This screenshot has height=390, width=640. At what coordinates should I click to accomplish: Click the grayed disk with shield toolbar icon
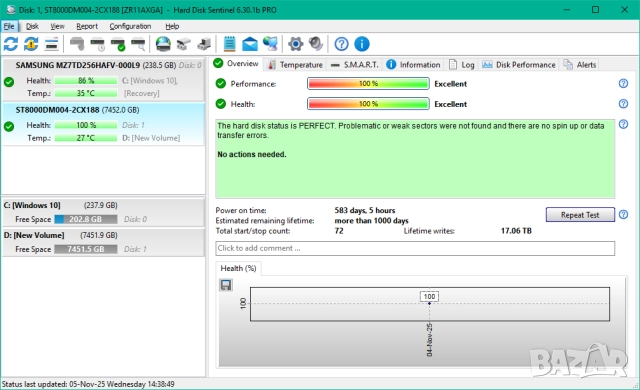[x=77, y=44]
